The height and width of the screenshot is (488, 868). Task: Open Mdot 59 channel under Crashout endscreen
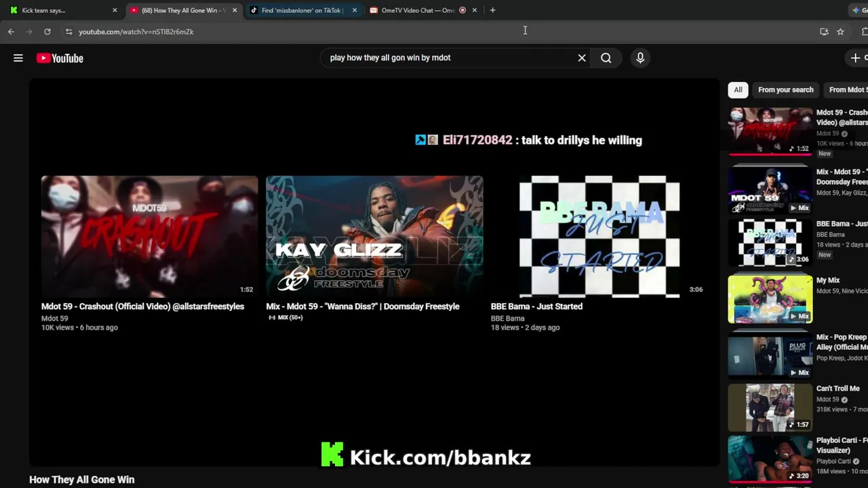55,319
